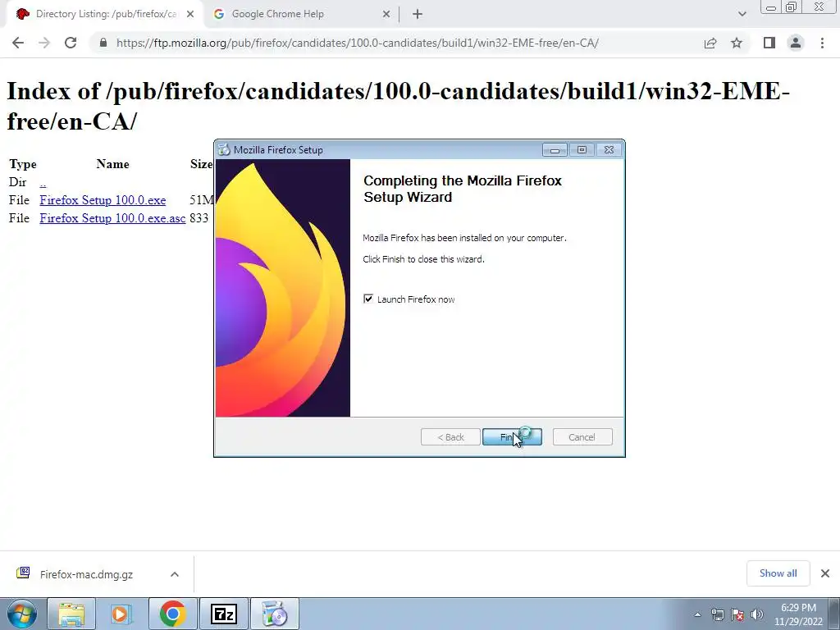Maximize the Mozilla Firefox Setup window
Viewport: 840px width, 630px height.
(582, 150)
